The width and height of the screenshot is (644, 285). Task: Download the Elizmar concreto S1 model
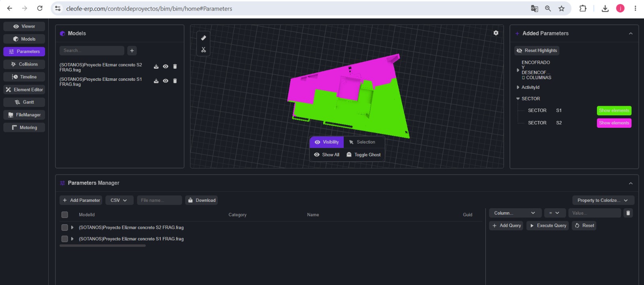point(156,81)
